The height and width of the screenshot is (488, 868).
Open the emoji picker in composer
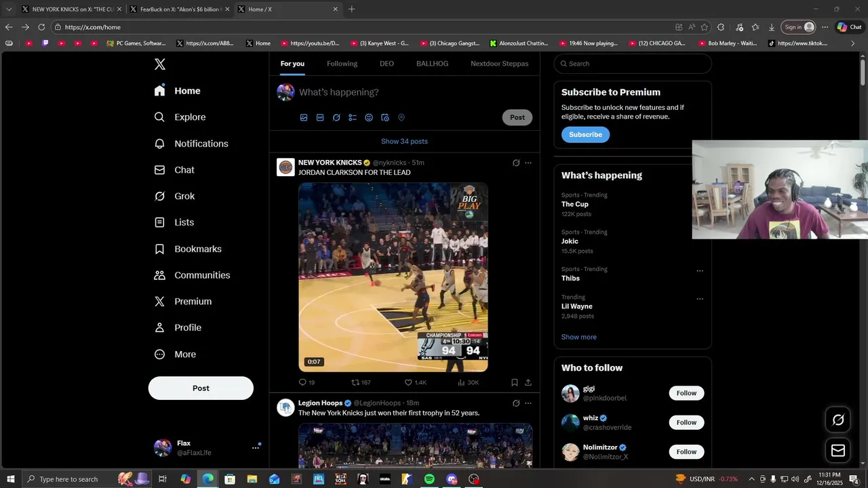[369, 117]
